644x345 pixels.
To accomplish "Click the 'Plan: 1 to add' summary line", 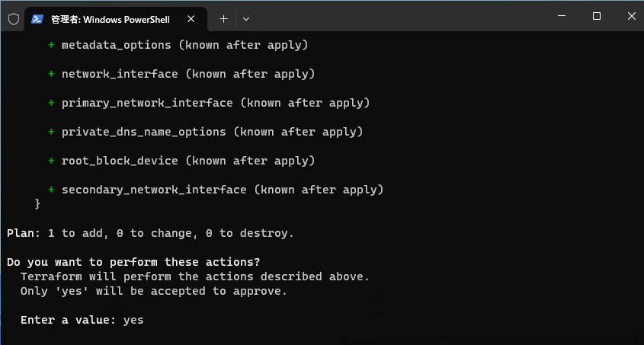I will (x=150, y=233).
